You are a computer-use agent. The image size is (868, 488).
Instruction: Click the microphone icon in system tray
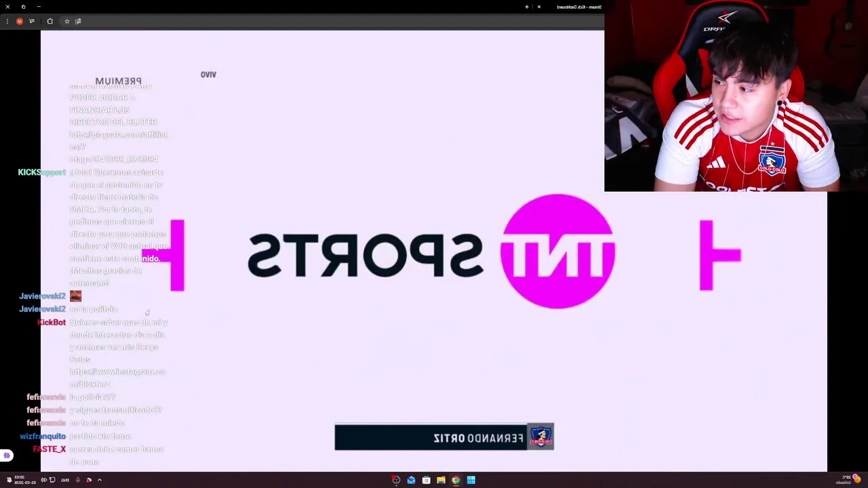(x=78, y=480)
